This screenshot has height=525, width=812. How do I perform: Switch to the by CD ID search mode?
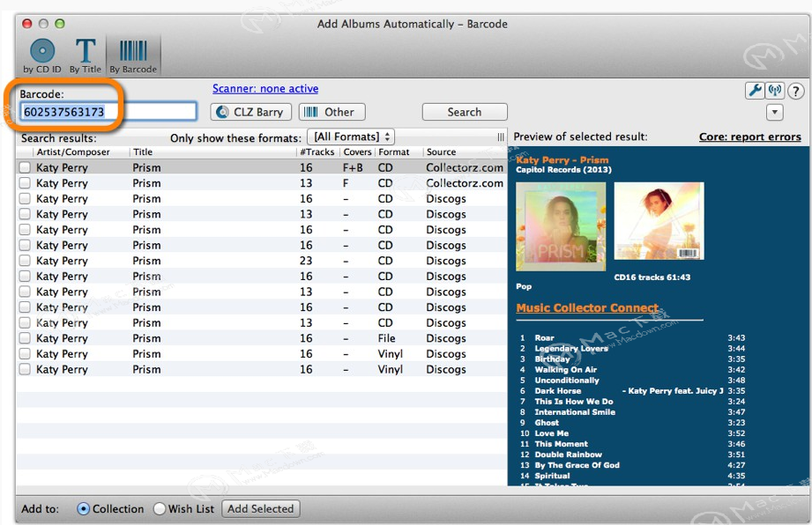pos(42,55)
